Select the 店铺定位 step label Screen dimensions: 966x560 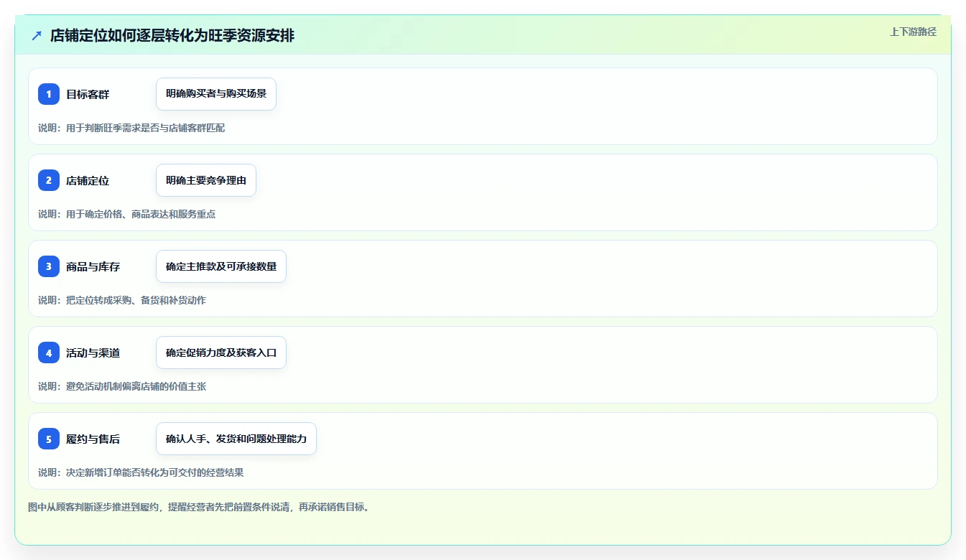point(88,180)
